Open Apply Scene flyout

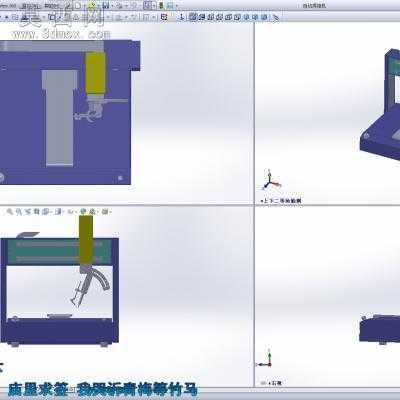pyautogui.click(x=93, y=212)
